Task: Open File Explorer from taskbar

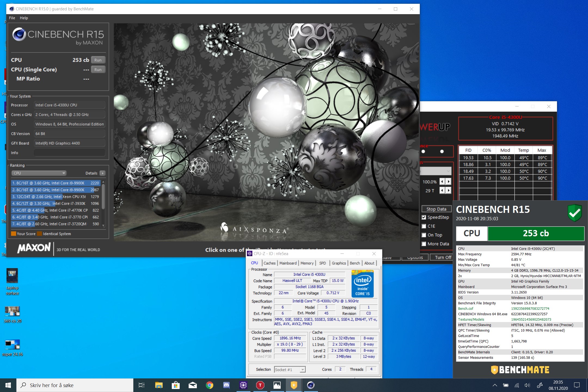Action: point(159,385)
